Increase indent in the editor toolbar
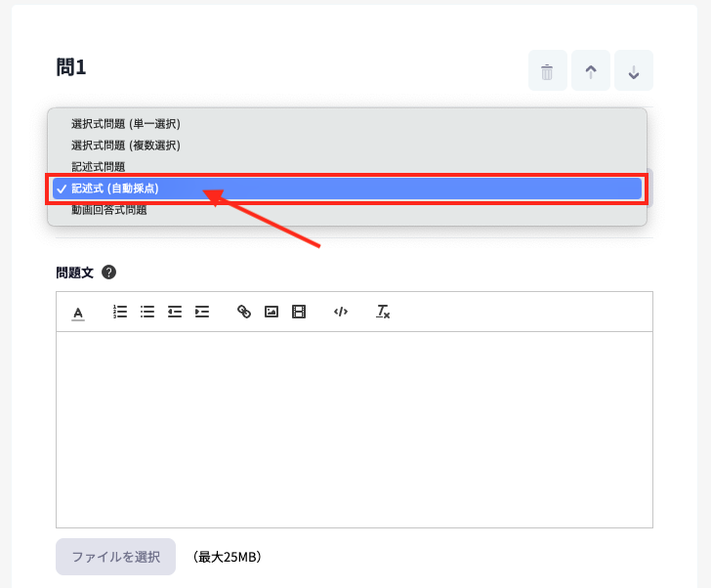The width and height of the screenshot is (711, 588). 202,312
